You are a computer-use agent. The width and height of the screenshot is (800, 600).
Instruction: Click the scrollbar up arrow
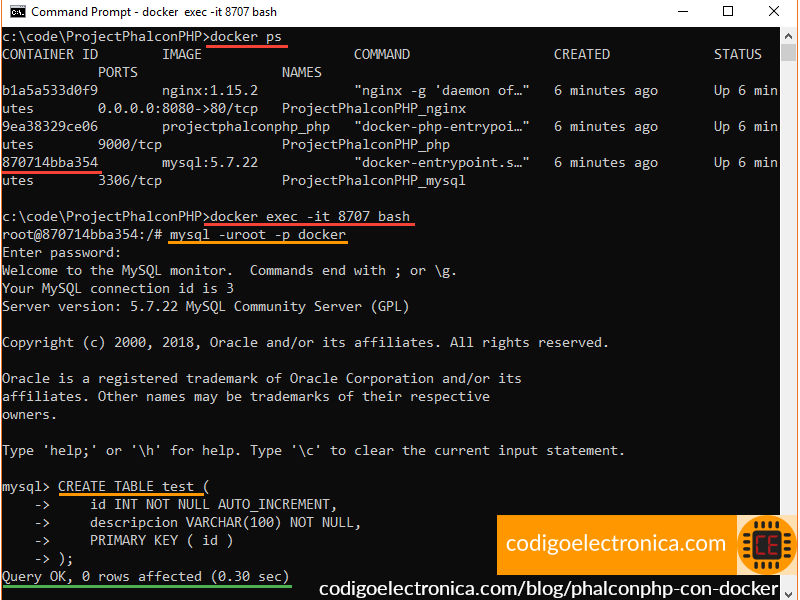[789, 36]
